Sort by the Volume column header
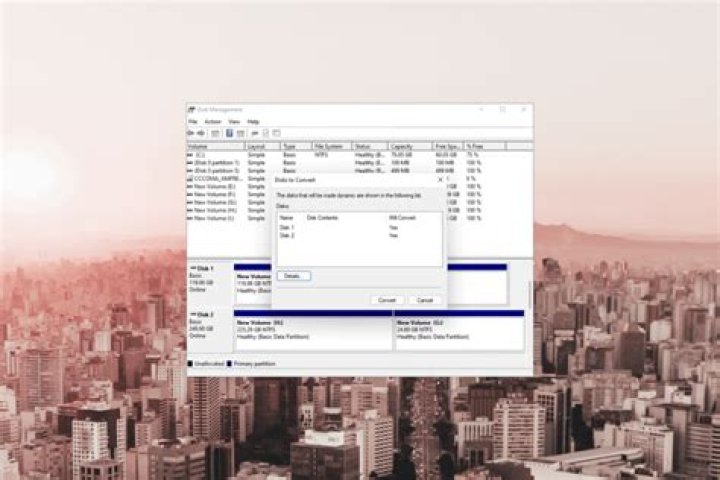 click(215, 146)
